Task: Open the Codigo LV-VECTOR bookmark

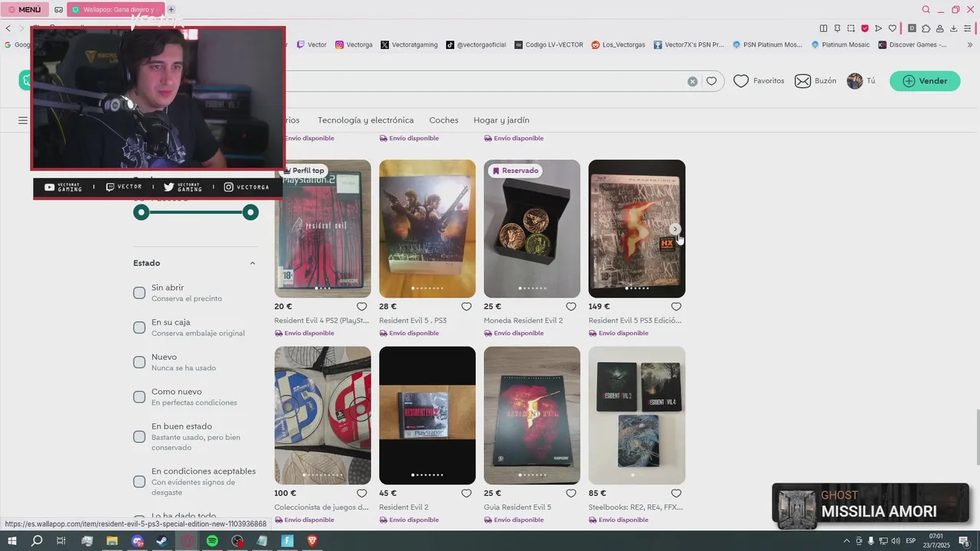Action: [549, 45]
